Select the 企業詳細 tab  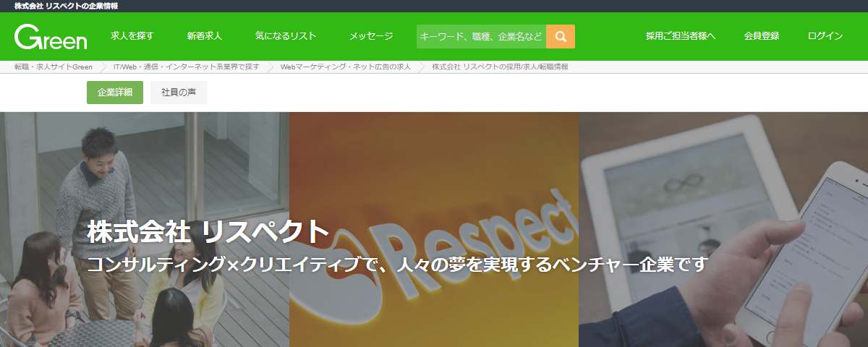pos(115,93)
